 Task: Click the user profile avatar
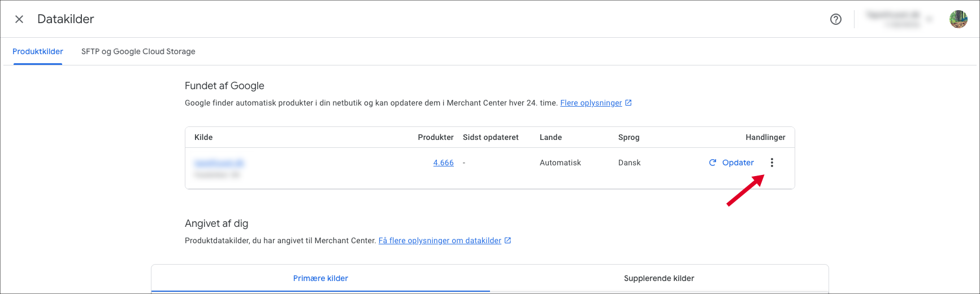(959, 19)
